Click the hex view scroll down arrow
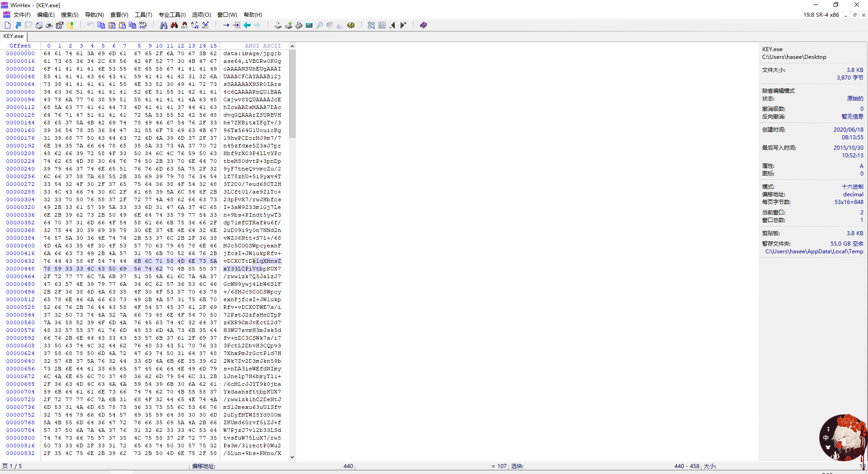868x474 pixels. pyautogui.click(x=292, y=457)
